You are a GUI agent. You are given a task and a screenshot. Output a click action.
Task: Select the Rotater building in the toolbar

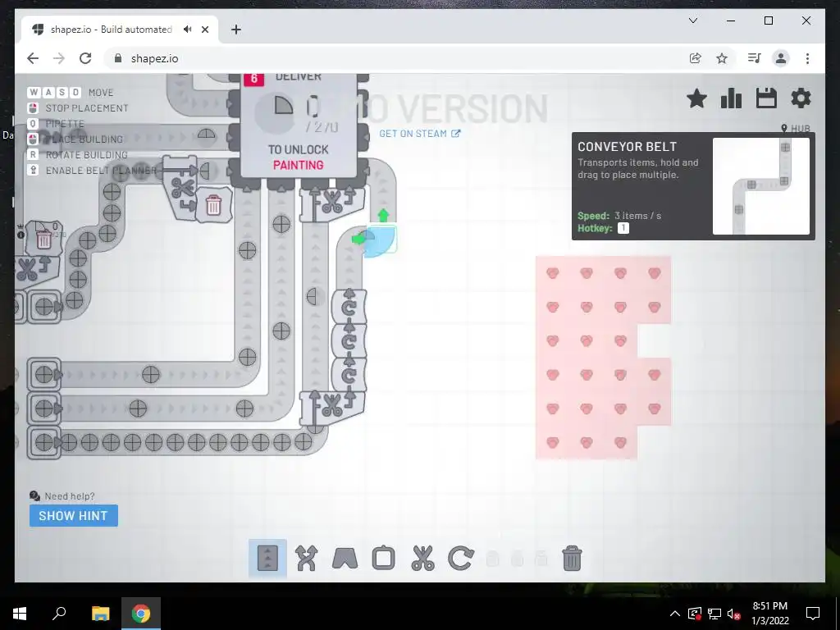[x=461, y=558]
